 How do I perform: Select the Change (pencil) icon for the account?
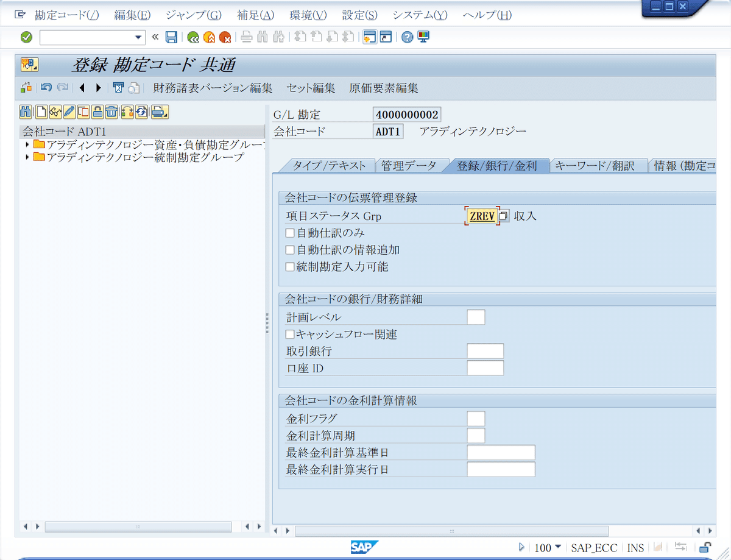(x=68, y=112)
